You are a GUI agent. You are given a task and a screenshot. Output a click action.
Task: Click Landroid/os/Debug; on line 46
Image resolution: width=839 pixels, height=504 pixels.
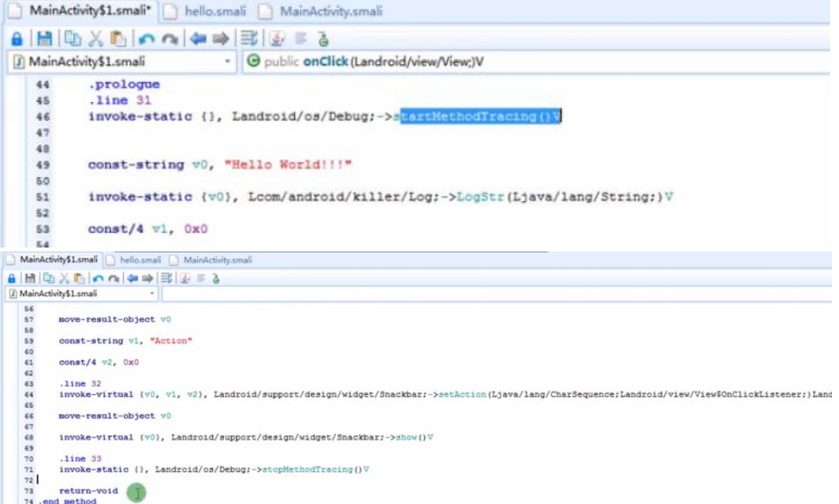(x=303, y=116)
